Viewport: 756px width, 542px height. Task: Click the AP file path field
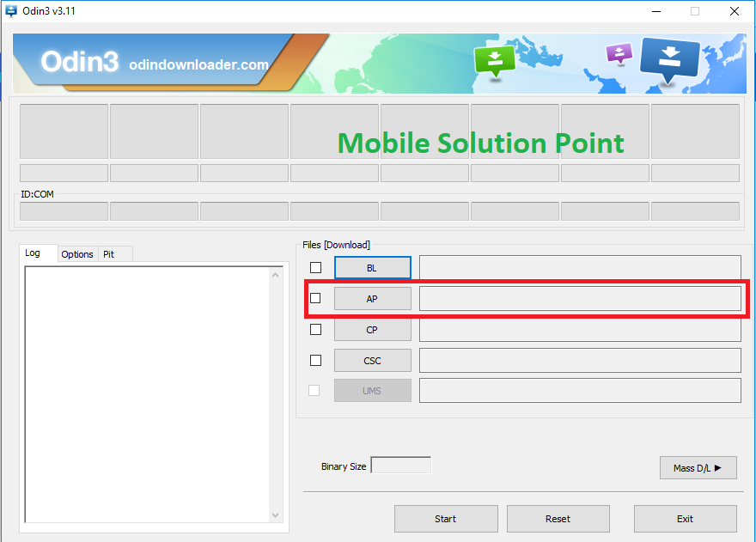click(580, 298)
